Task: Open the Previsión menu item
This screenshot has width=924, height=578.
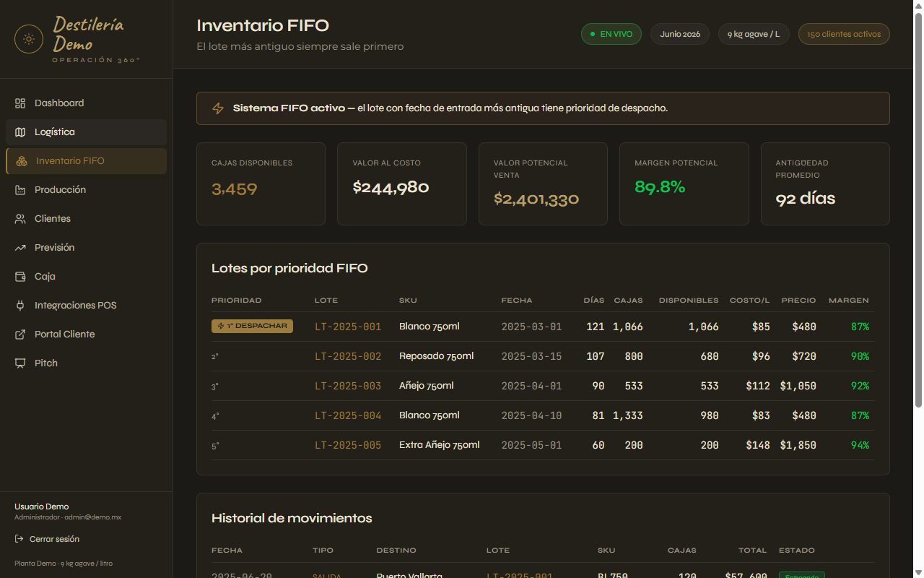Action: click(86, 248)
